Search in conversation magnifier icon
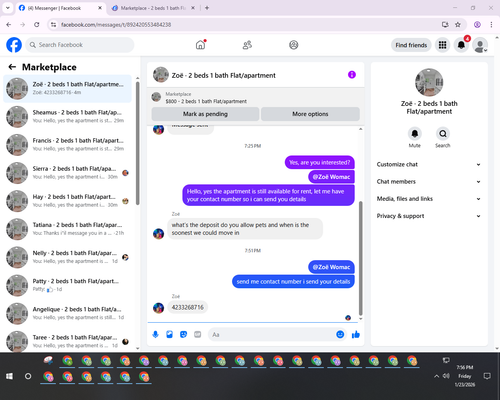This screenshot has width=500, height=400. pos(443,134)
